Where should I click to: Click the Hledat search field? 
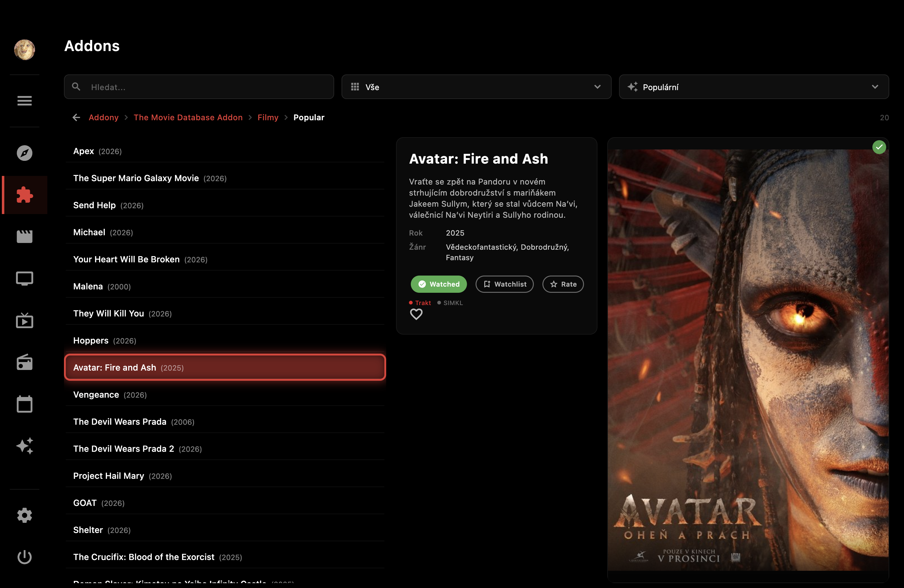(199, 87)
